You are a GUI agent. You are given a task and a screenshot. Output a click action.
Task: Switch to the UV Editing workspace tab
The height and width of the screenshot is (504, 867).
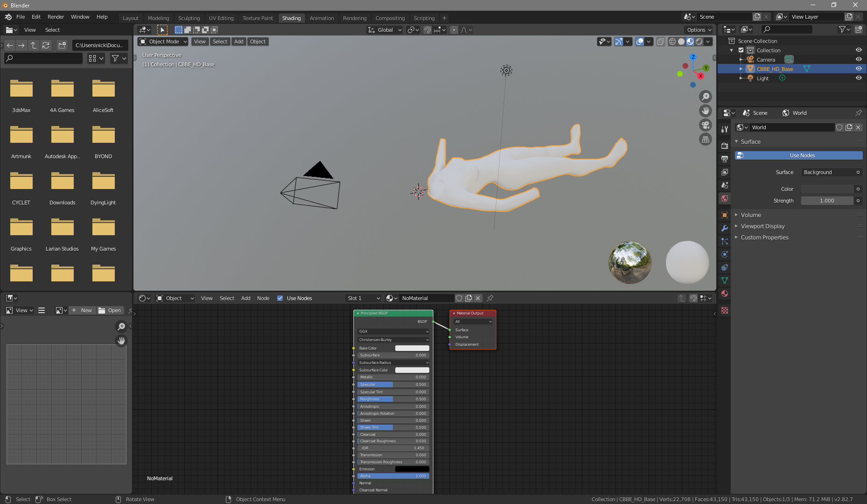[x=221, y=18]
